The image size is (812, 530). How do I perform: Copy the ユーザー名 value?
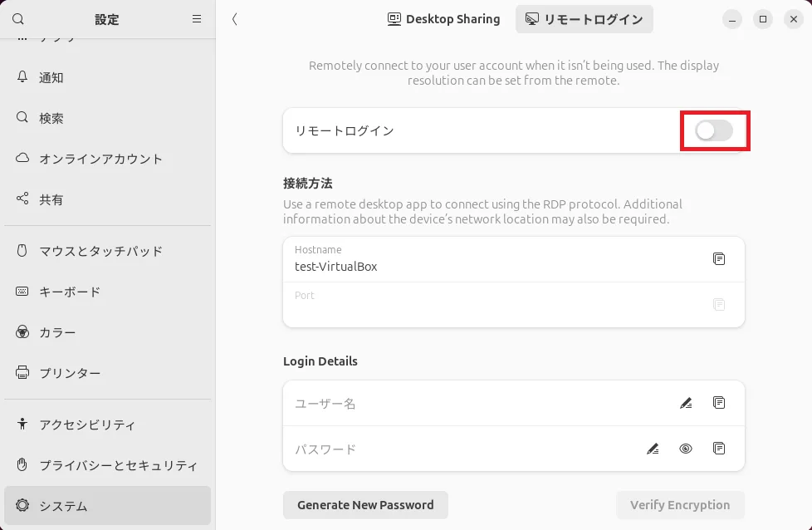click(x=719, y=403)
